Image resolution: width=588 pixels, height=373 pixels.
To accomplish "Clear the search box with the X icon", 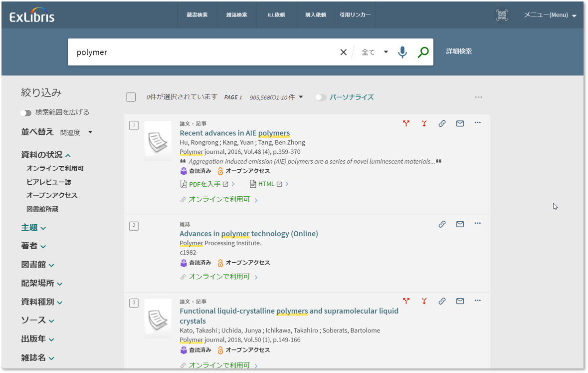I will [343, 52].
